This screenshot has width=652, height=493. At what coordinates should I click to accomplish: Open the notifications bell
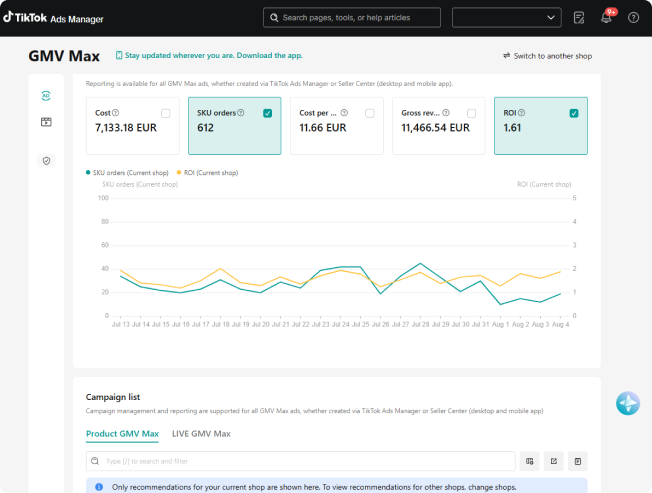click(606, 17)
